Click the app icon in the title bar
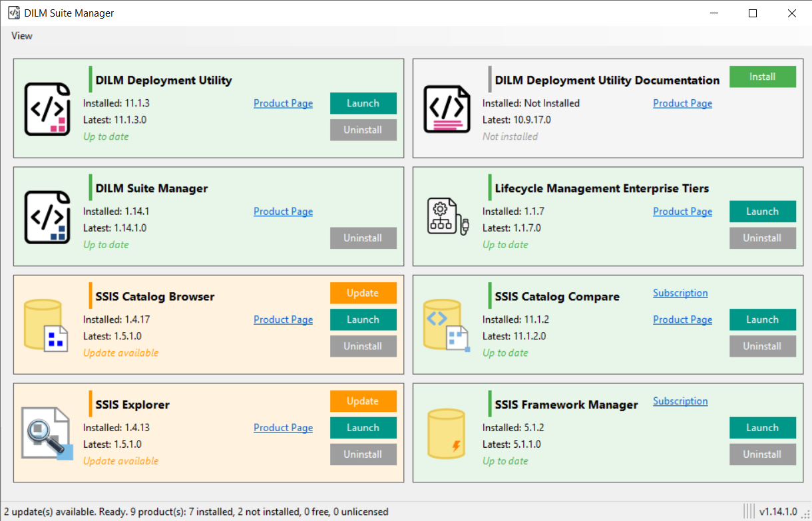Screen dimensions: 812x521 pyautogui.click(x=14, y=13)
